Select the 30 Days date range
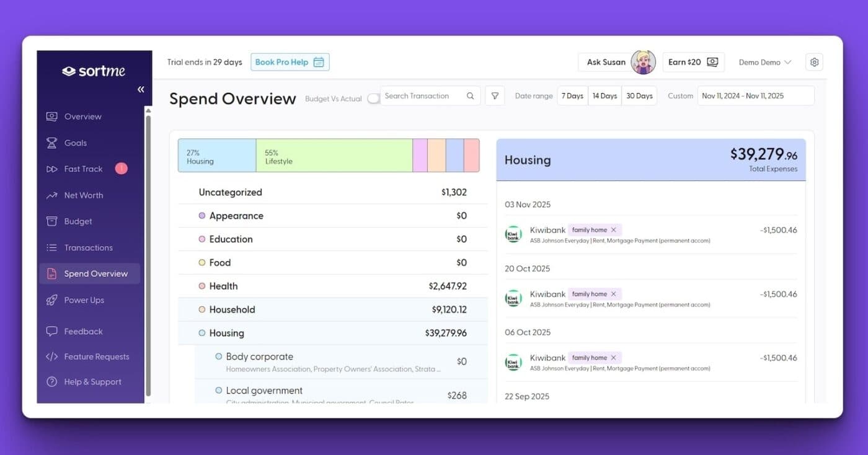 pyautogui.click(x=639, y=95)
